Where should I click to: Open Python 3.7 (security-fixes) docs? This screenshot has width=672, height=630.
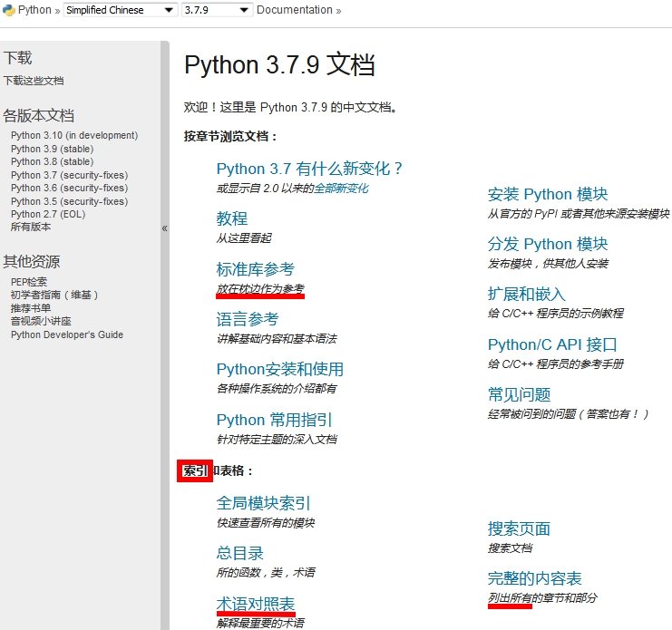pyautogui.click(x=70, y=175)
